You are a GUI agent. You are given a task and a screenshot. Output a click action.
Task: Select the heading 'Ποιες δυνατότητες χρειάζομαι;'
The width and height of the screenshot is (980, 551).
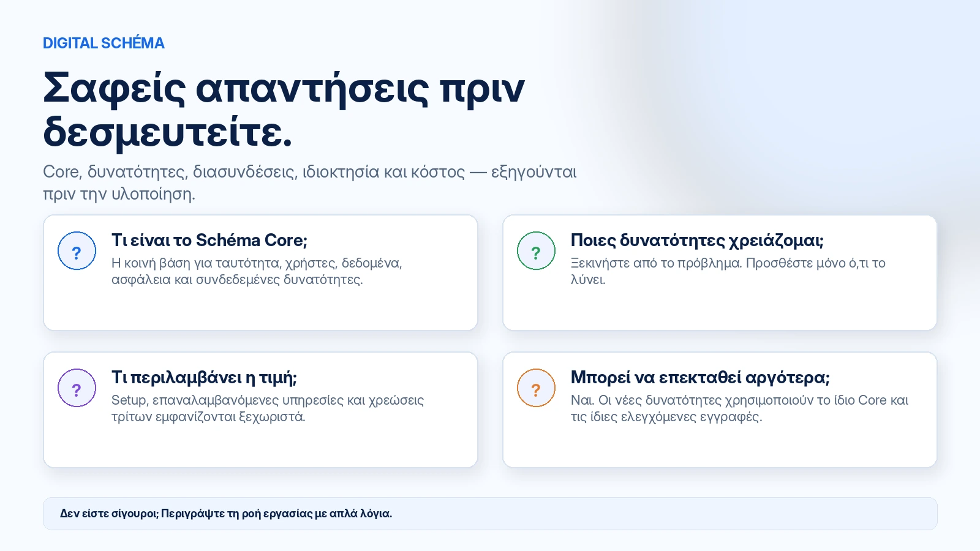pyautogui.click(x=697, y=240)
